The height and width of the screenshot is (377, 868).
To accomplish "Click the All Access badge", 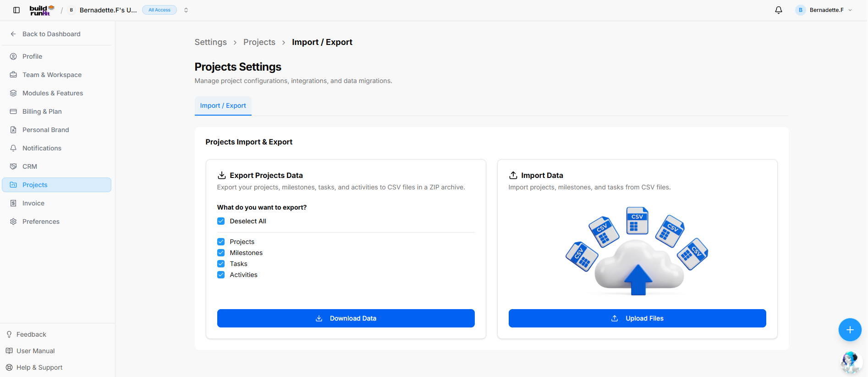I will (159, 10).
